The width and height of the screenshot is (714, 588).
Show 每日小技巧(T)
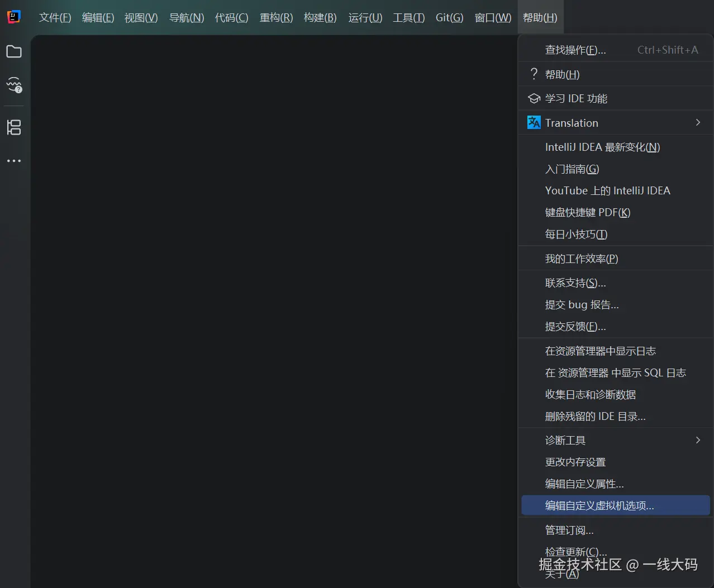(x=616, y=234)
